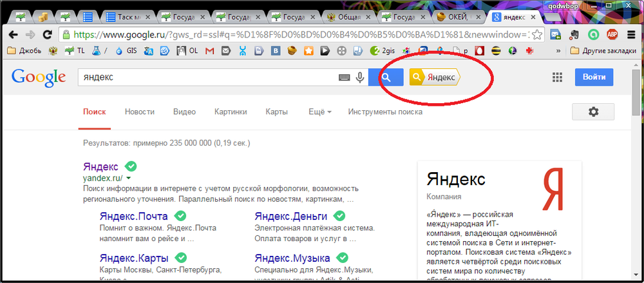
Task: Open the Яндекс.Почта sitelink
Action: point(133,217)
